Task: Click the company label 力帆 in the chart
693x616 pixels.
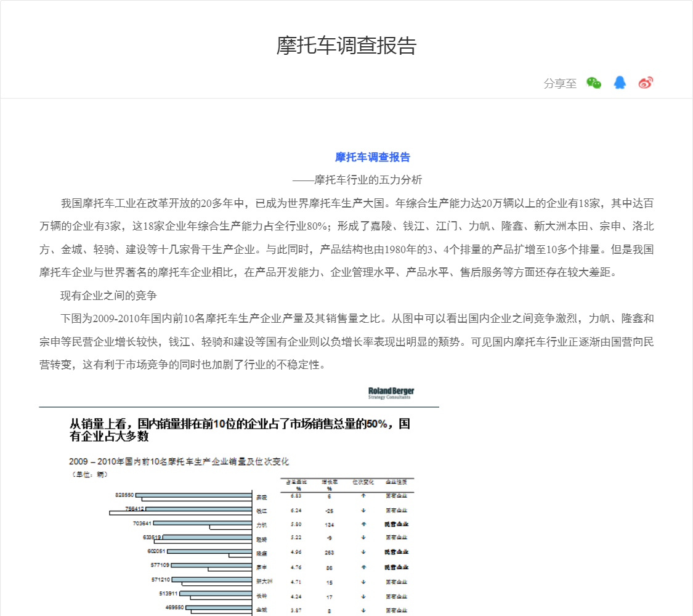Action: click(262, 525)
